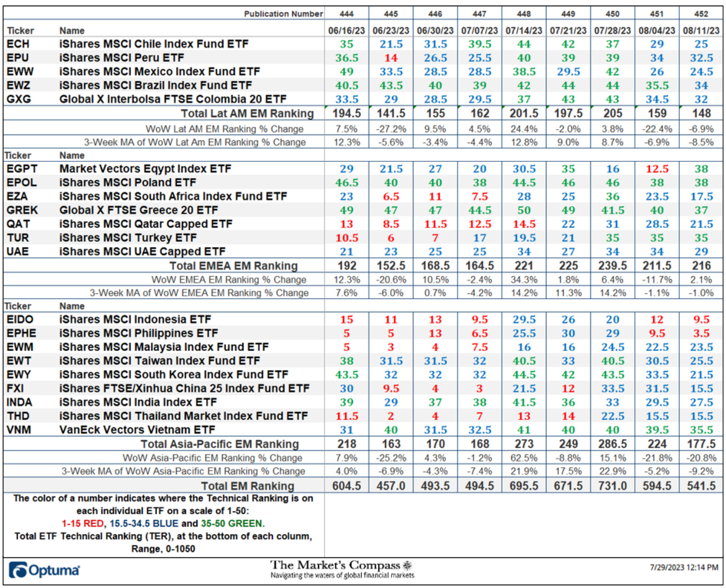Viewport: 726px width, 588px height.
Task: Select the GREK ticker cell
Action: pos(22,211)
